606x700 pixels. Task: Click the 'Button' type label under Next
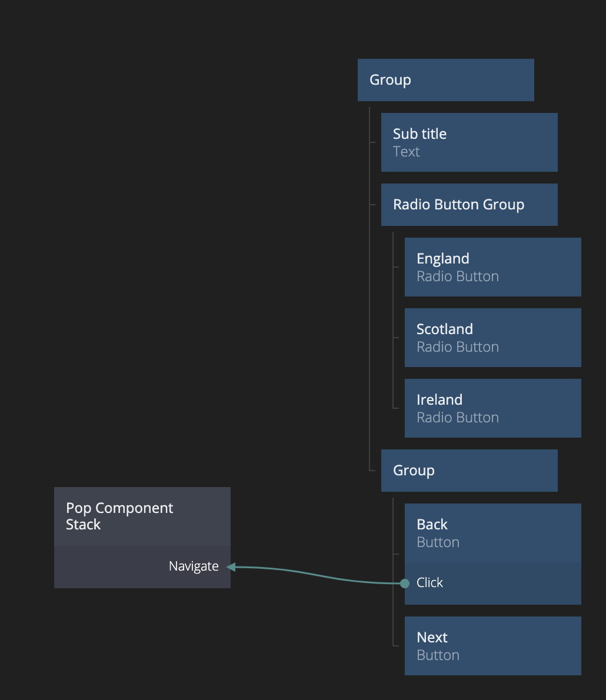[x=438, y=655]
